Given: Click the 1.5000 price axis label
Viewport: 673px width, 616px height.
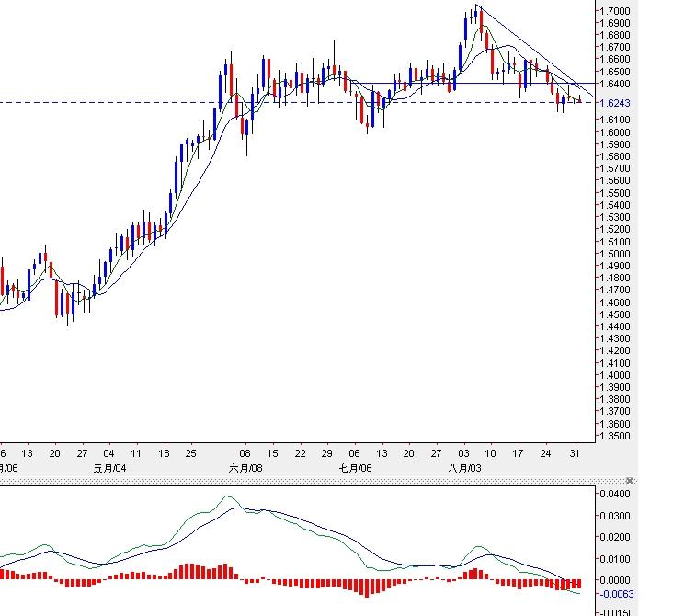Looking at the screenshot, I should 615,254.
